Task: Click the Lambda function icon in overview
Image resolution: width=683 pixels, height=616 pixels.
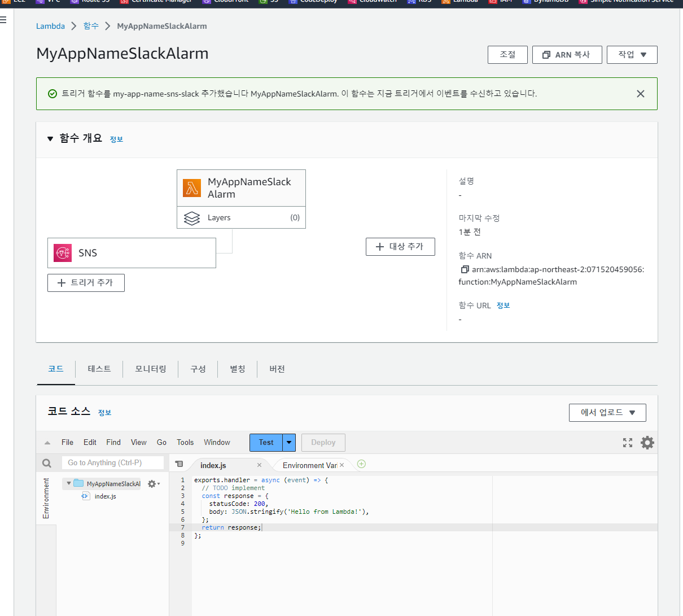Action: pyautogui.click(x=192, y=188)
